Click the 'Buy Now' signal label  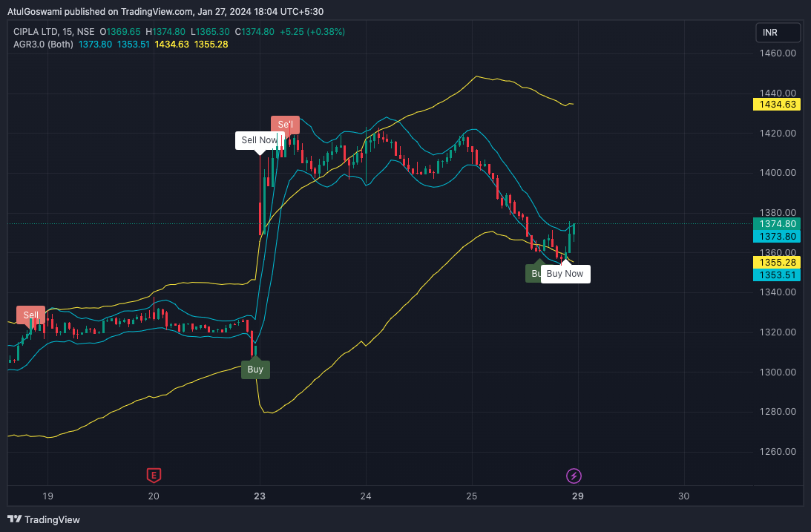[x=565, y=274]
